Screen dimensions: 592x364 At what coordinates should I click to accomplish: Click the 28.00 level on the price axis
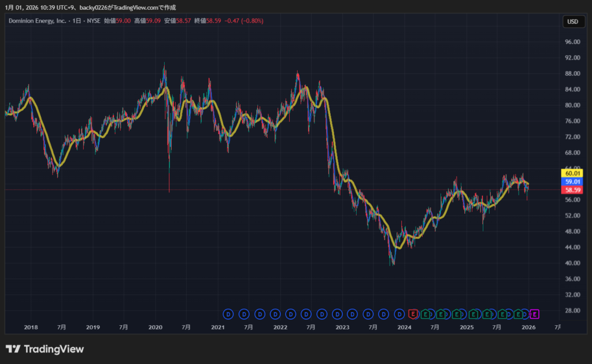point(572,310)
